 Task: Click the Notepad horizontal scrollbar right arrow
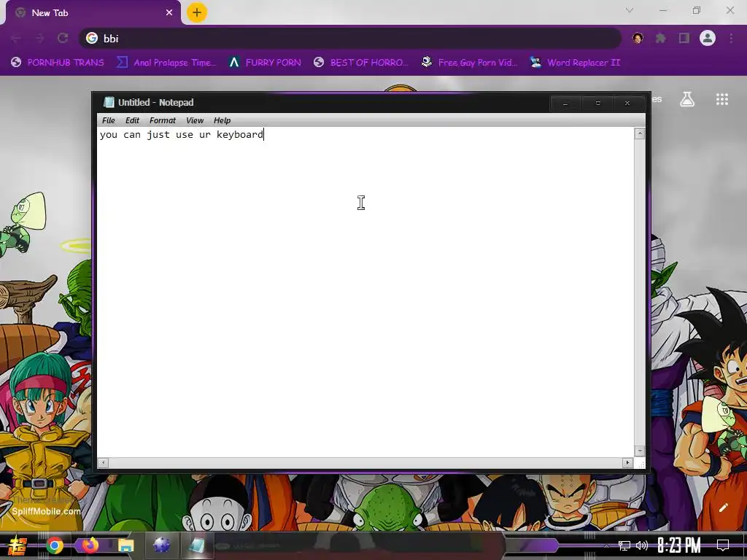[627, 462]
